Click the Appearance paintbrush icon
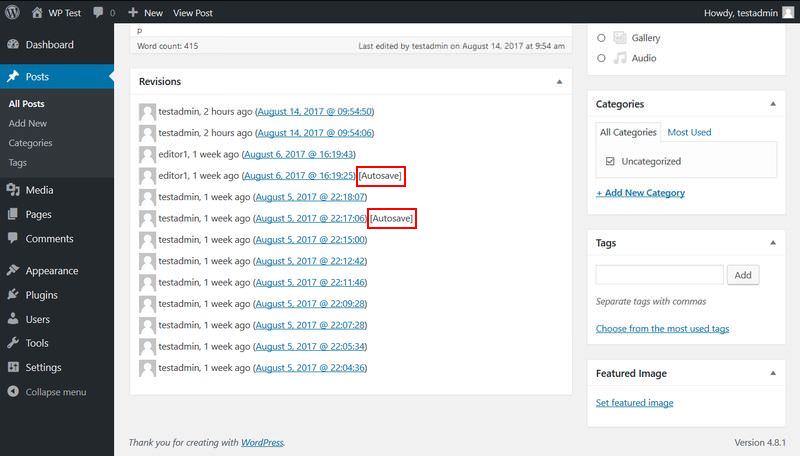Image resolution: width=800 pixels, height=456 pixels. click(x=13, y=270)
